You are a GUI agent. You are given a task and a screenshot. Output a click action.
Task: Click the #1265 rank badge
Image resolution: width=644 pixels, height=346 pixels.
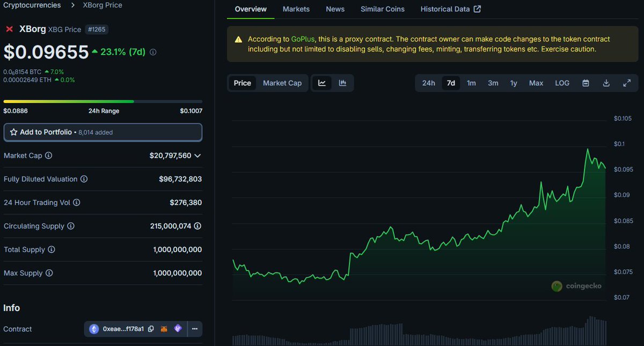98,30
